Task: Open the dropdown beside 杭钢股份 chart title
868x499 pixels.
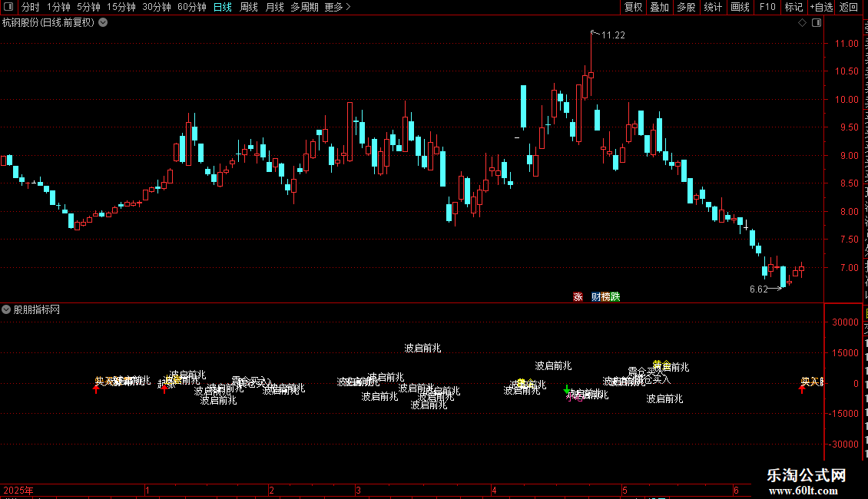Action: pyautogui.click(x=103, y=23)
